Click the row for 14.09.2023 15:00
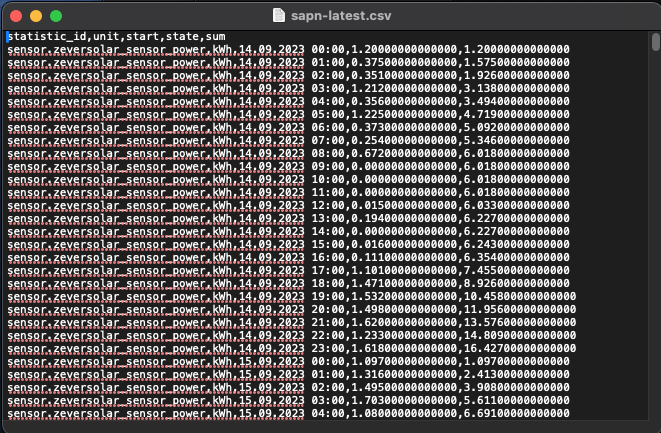661x433 pixels. click(x=288, y=245)
